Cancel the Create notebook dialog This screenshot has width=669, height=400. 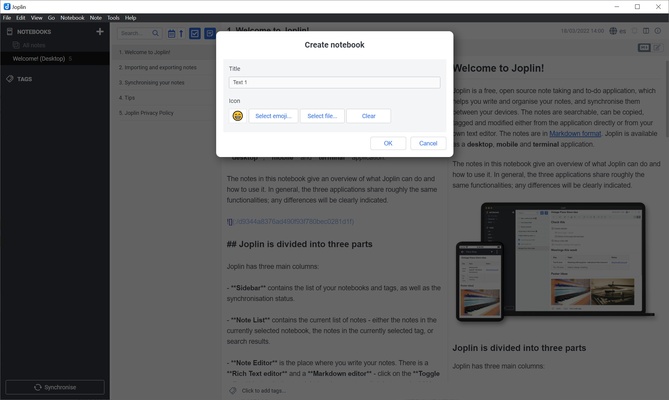click(428, 143)
